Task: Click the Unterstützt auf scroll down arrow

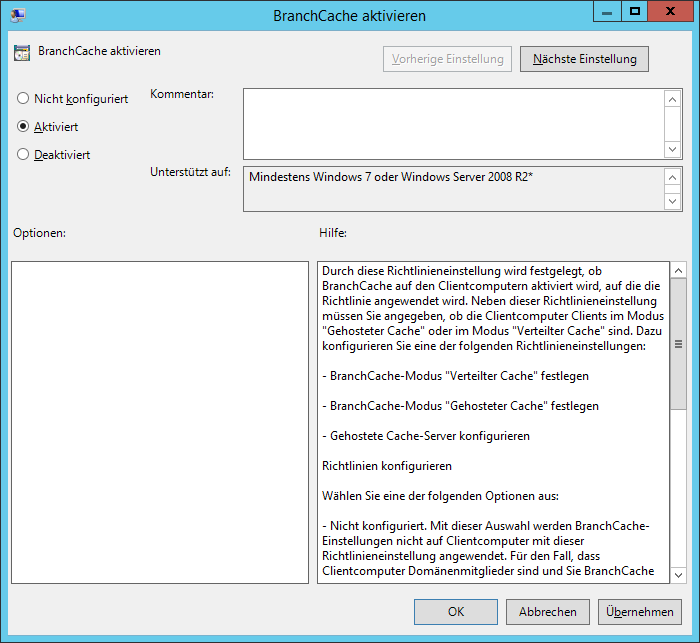Action: [x=672, y=201]
